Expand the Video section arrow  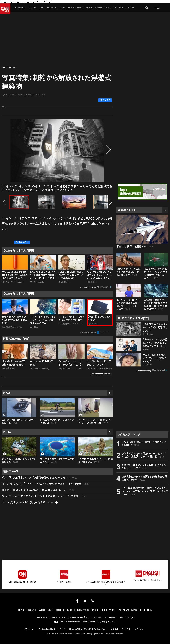point(110,393)
